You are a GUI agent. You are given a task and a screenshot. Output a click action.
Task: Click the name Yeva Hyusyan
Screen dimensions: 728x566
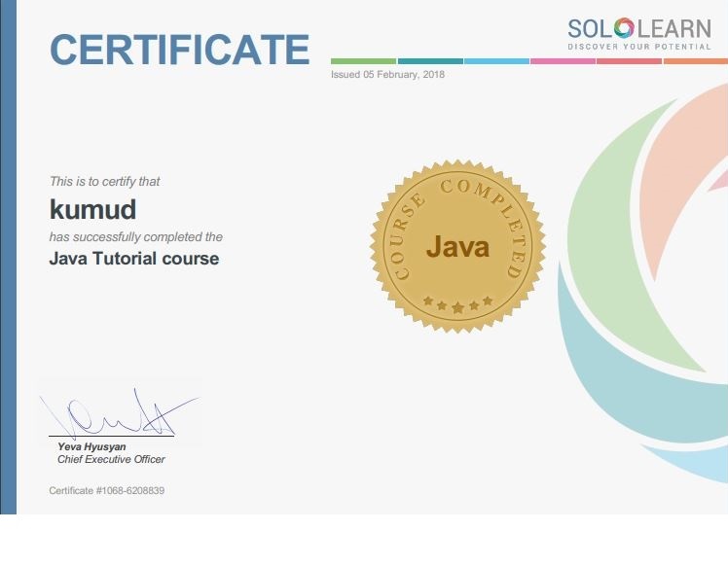tap(91, 447)
